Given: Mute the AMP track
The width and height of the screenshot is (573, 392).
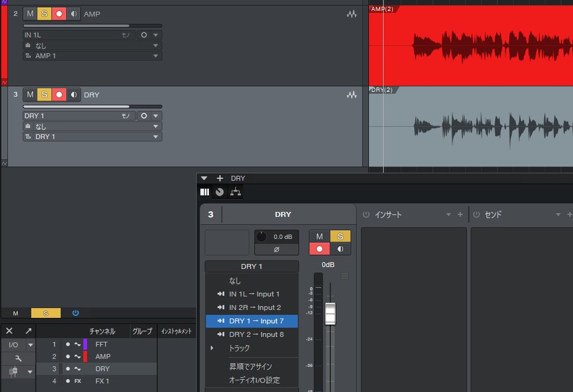Looking at the screenshot, I should point(30,13).
